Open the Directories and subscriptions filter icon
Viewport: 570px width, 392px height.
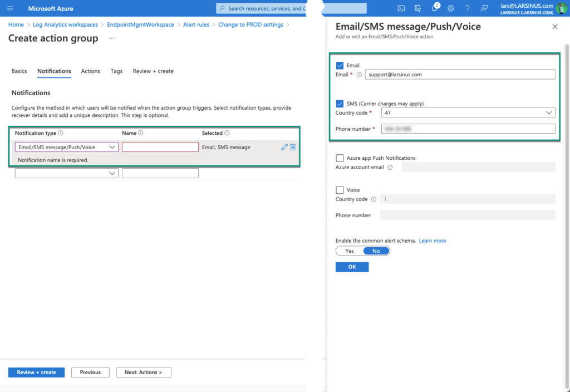click(x=417, y=8)
